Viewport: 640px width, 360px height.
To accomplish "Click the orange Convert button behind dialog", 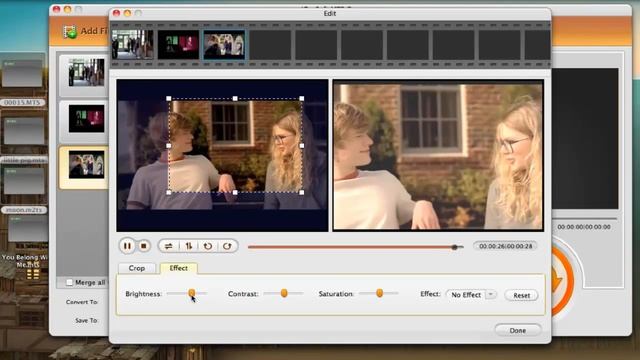I will 562,280.
